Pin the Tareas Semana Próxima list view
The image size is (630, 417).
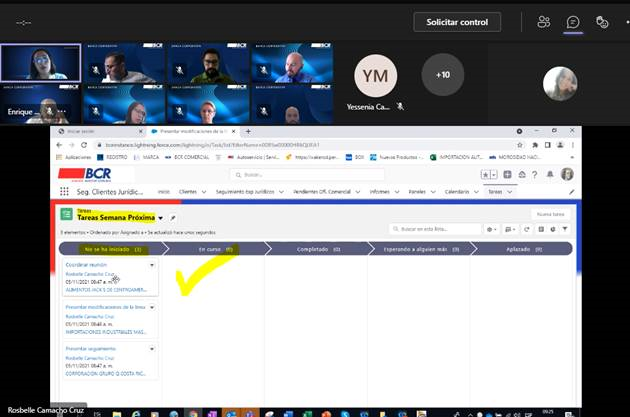pyautogui.click(x=173, y=218)
